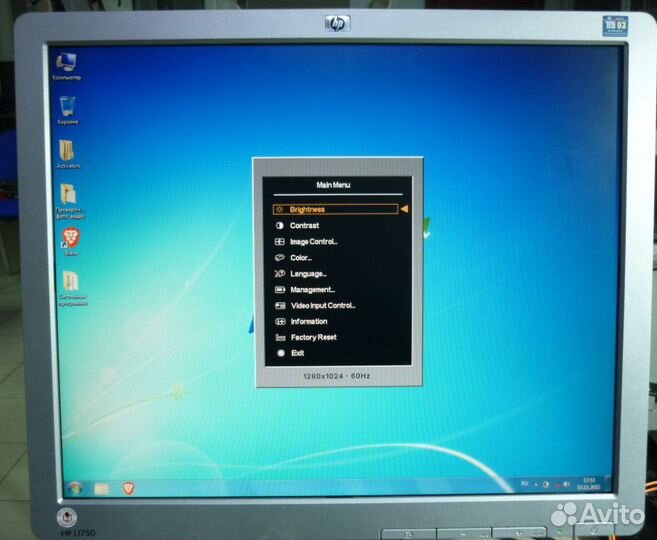
Task: Open the bottom folder icon on desktop
Action: 72,288
